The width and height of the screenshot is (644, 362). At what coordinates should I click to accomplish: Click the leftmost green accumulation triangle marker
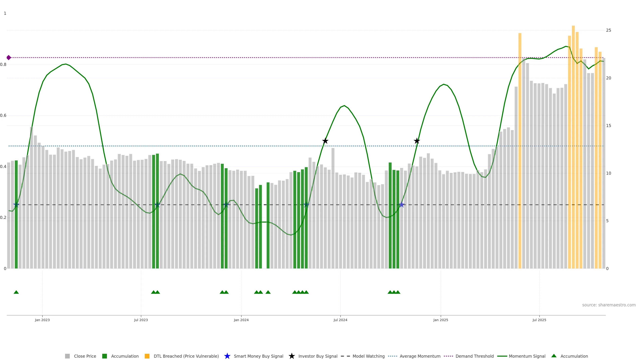point(16,292)
